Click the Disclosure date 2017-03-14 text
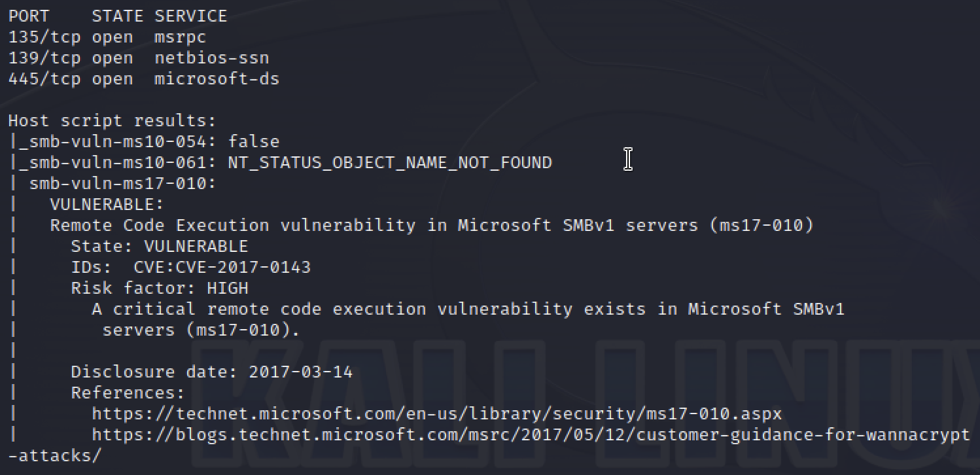The height and width of the screenshot is (475, 980). pos(212,372)
